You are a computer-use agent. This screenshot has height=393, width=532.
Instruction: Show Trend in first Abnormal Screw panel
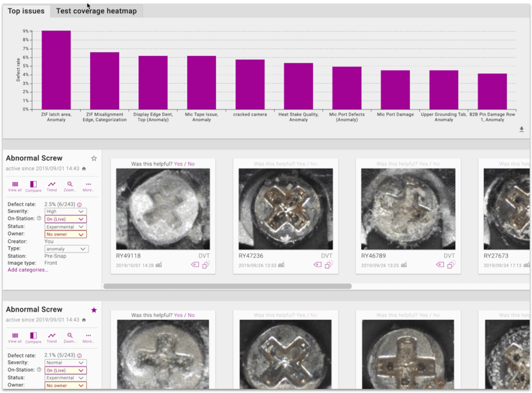click(51, 186)
